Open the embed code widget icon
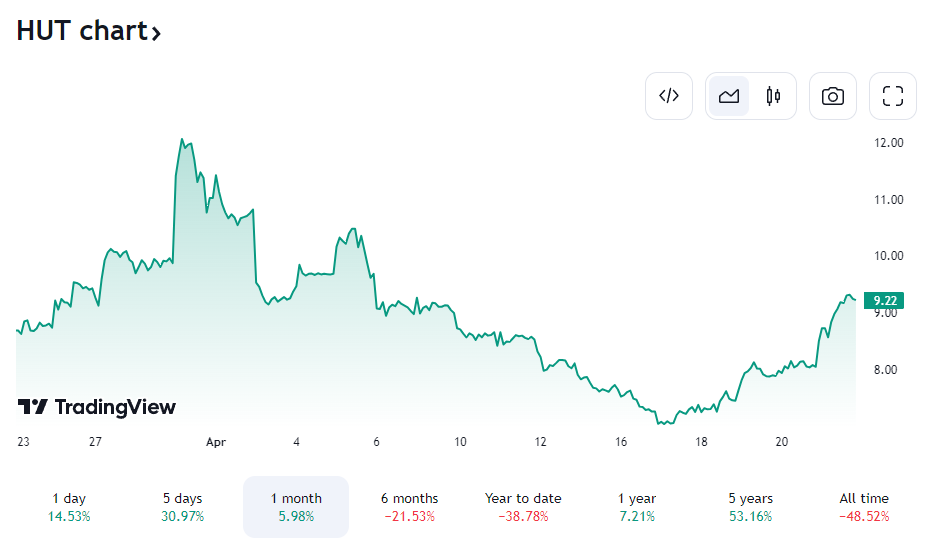Viewport: 932px width, 539px height. pos(669,96)
